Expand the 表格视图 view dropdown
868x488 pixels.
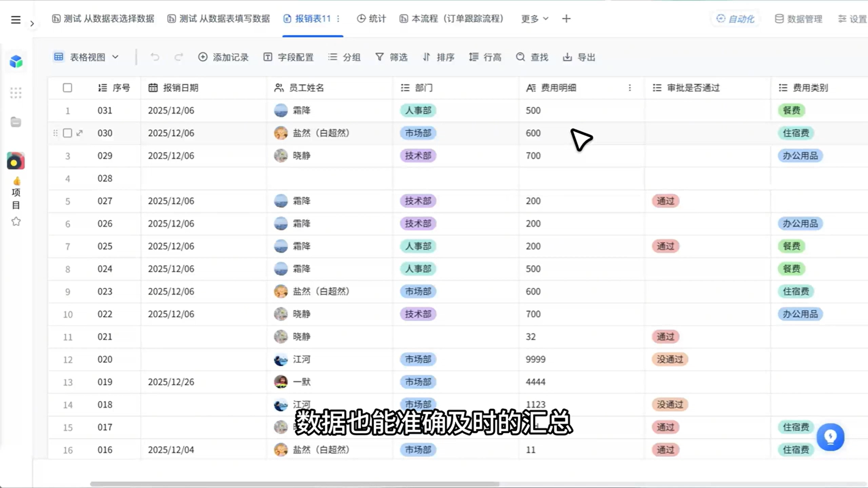click(x=86, y=57)
